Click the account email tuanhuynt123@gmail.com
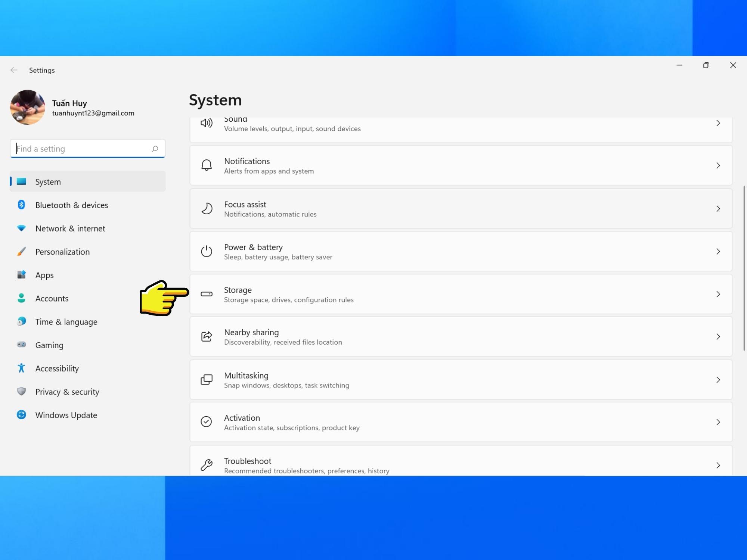The height and width of the screenshot is (560, 747). point(93,113)
